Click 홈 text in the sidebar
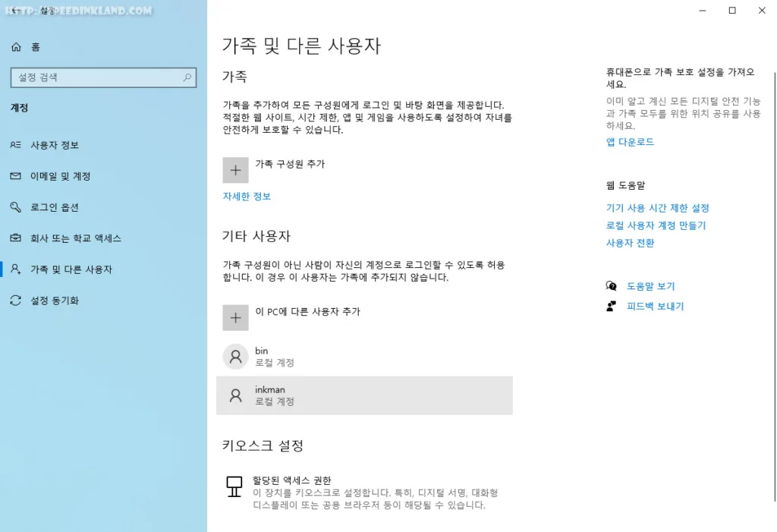This screenshot has width=777, height=532. [36, 47]
